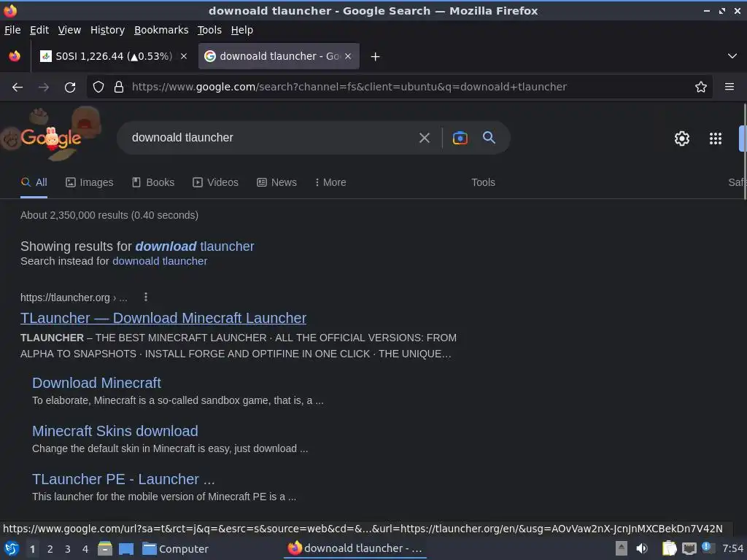747x560 pixels.
Task: Click the 7:54 taskbar clock
Action: [732, 548]
